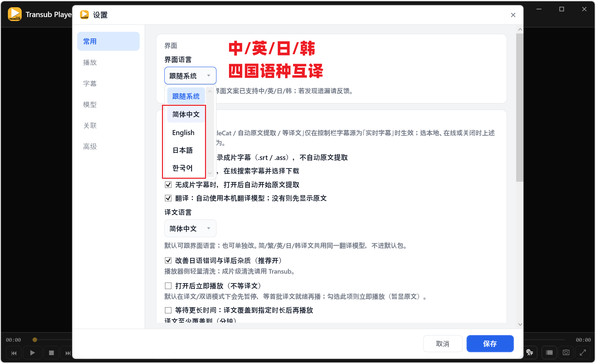
Task: Click the 保存 button
Action: click(x=490, y=344)
